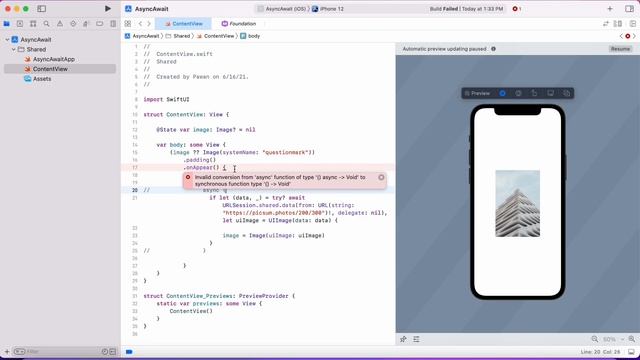This screenshot has width=640, height=360.
Task: Show only recent files filter
Action: [x=104, y=351]
